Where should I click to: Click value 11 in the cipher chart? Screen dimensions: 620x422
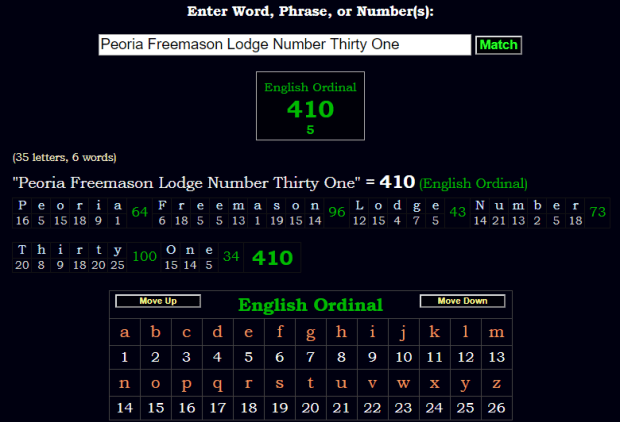pyautogui.click(x=435, y=358)
